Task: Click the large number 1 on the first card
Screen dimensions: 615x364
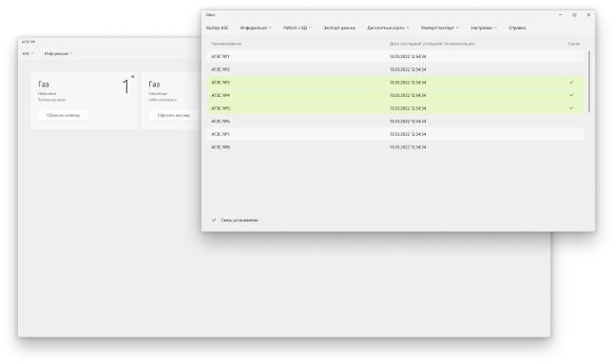Action: pos(125,86)
